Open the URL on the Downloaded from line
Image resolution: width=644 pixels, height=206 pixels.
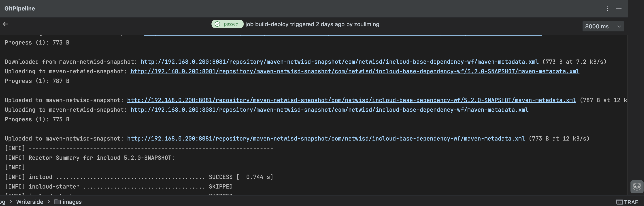click(x=339, y=62)
